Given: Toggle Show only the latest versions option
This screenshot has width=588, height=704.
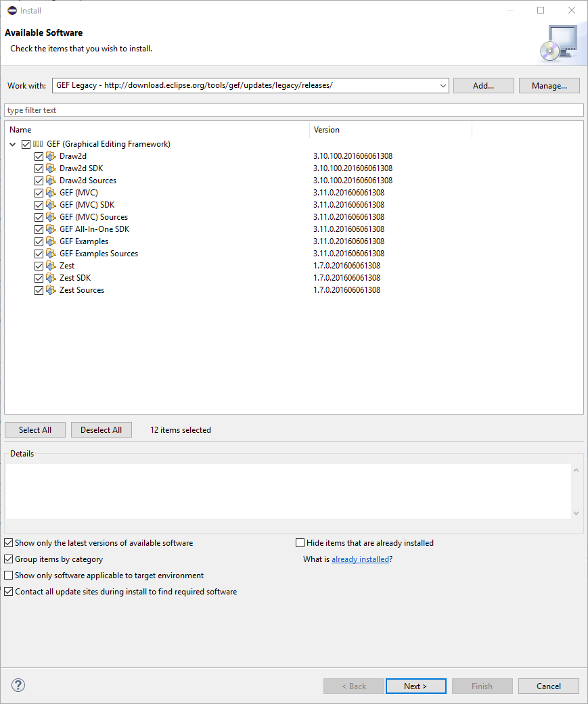Looking at the screenshot, I should click(x=9, y=543).
